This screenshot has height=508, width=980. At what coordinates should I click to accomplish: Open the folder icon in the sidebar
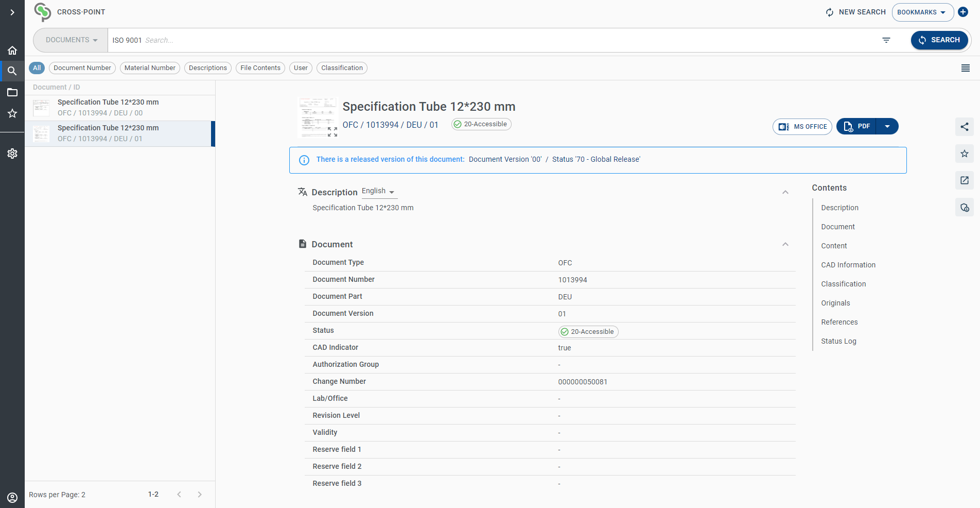click(12, 92)
